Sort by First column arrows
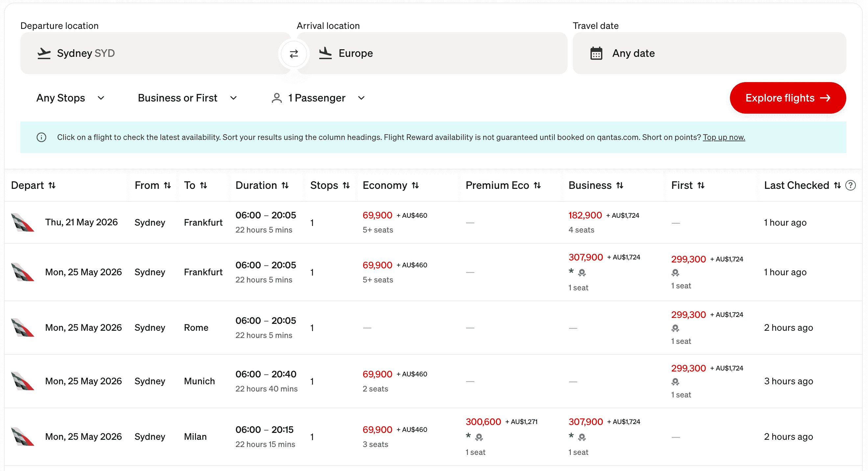 click(x=701, y=185)
